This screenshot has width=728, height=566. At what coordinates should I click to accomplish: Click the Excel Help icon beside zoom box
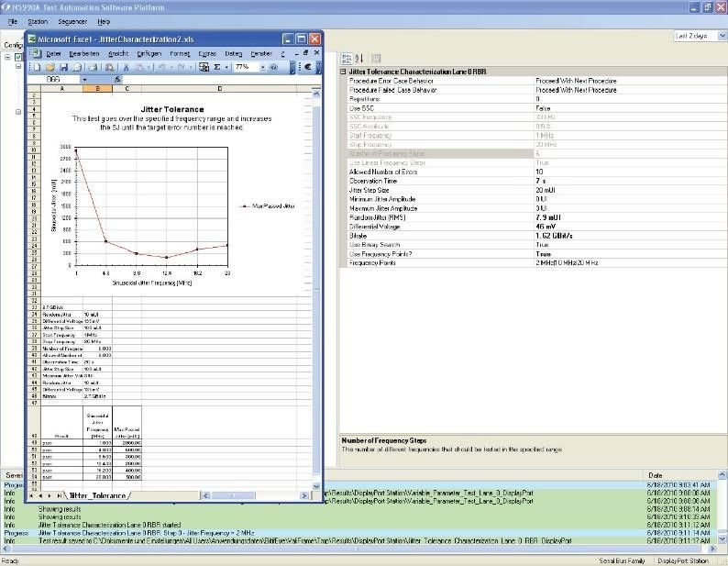(x=274, y=67)
